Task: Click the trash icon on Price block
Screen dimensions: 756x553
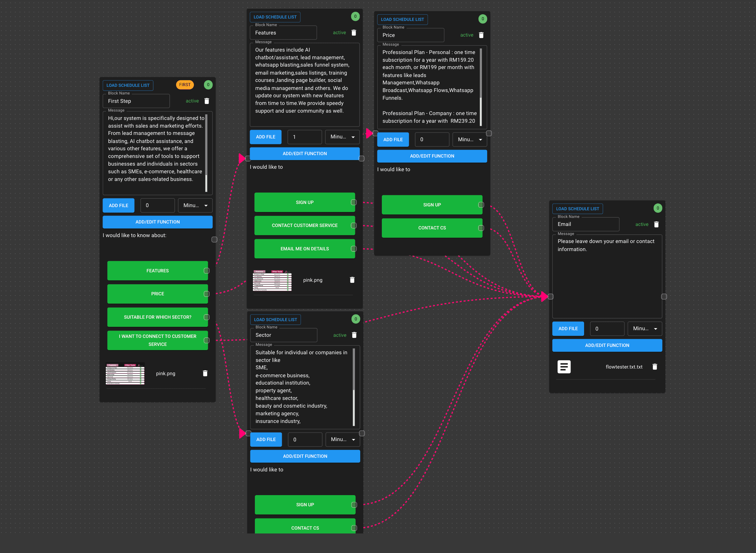Action: (x=481, y=35)
